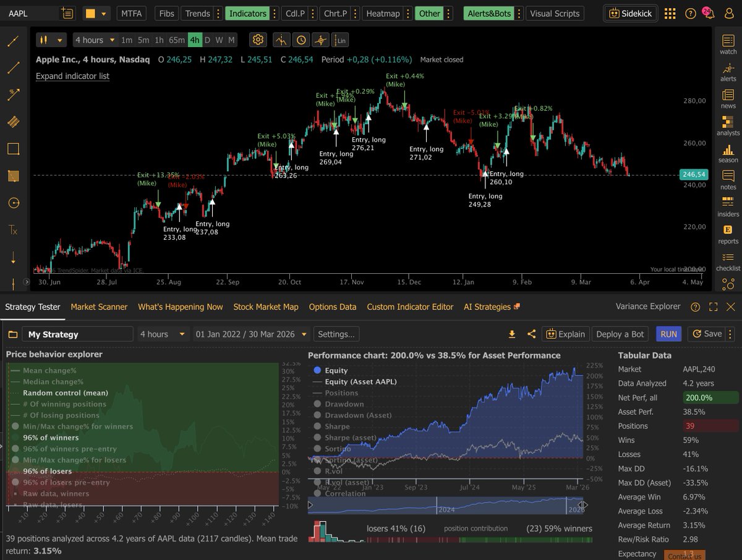Screen dimensions: 742x560
Task: Open the add-to-watchlist icon beside AAPL
Action: (67, 13)
